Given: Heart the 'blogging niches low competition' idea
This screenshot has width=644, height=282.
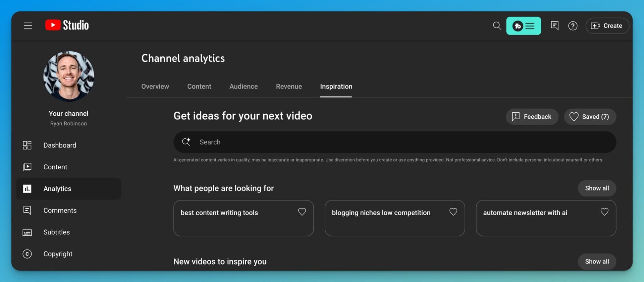Looking at the screenshot, I should 453,212.
